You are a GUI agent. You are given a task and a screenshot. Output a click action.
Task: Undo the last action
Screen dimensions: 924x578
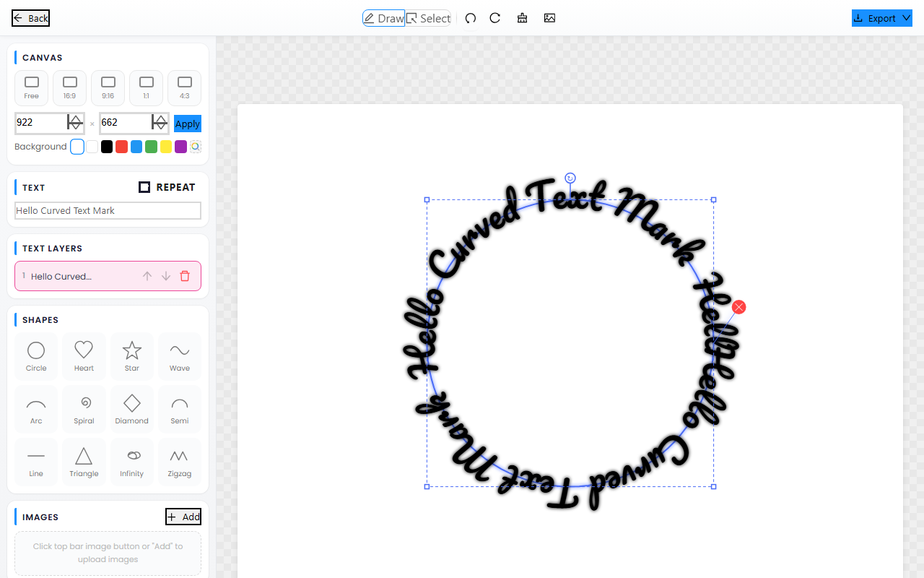(x=471, y=18)
